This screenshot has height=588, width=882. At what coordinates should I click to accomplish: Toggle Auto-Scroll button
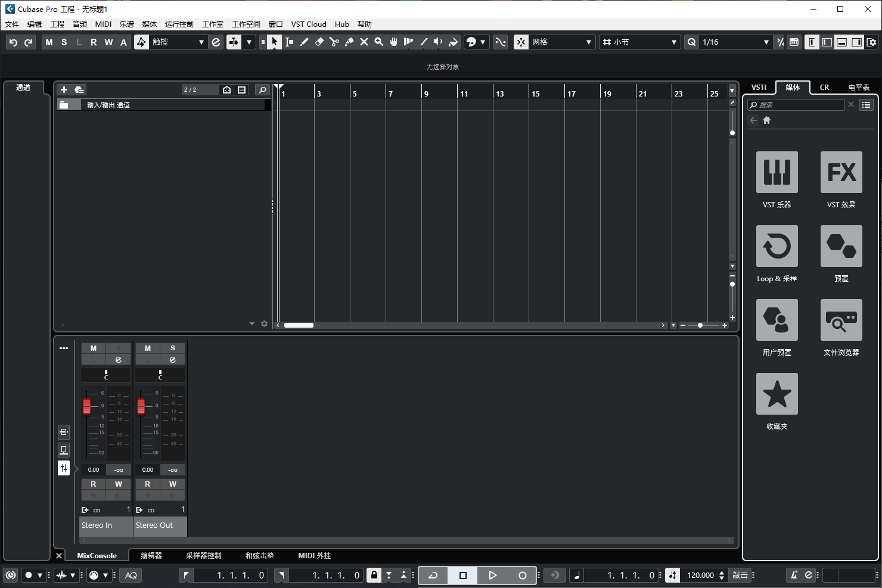(x=234, y=42)
